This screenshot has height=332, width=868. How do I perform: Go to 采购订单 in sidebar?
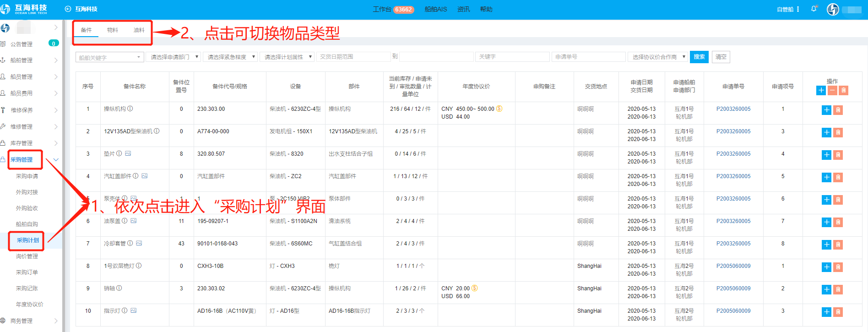pyautogui.click(x=27, y=272)
